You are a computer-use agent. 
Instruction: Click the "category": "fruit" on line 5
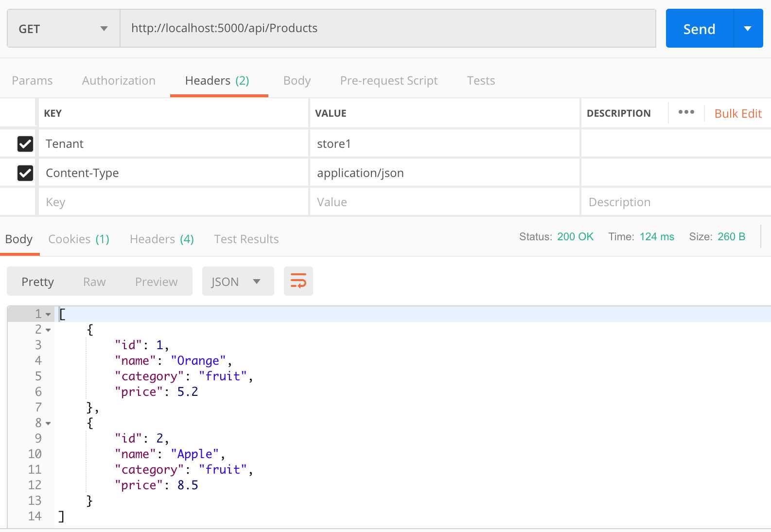pyautogui.click(x=184, y=376)
